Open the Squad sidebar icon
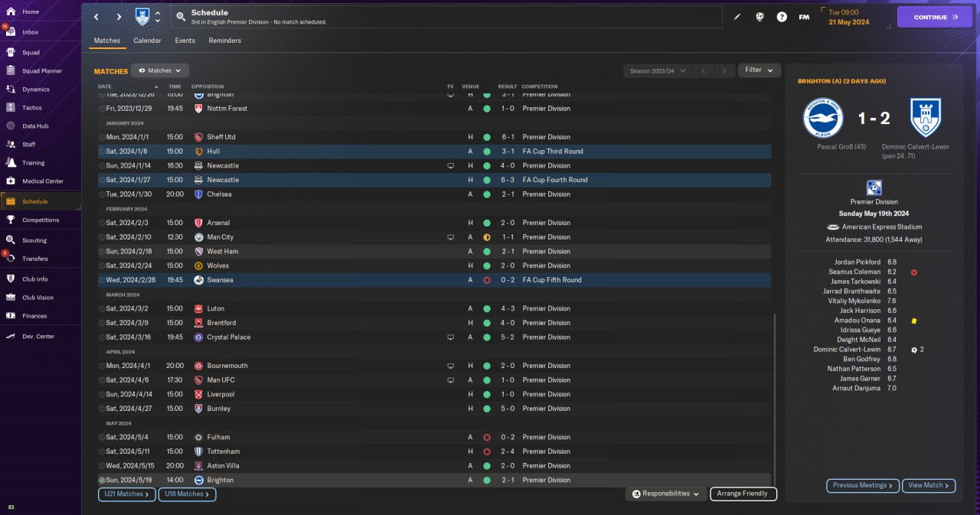Viewport: 980px width, 515px height. [x=11, y=53]
